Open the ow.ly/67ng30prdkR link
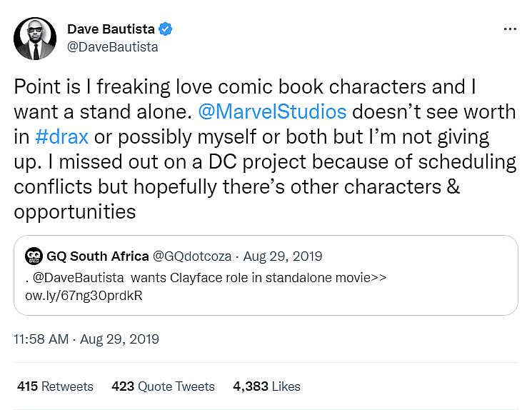The width and height of the screenshot is (532, 410). point(84,295)
